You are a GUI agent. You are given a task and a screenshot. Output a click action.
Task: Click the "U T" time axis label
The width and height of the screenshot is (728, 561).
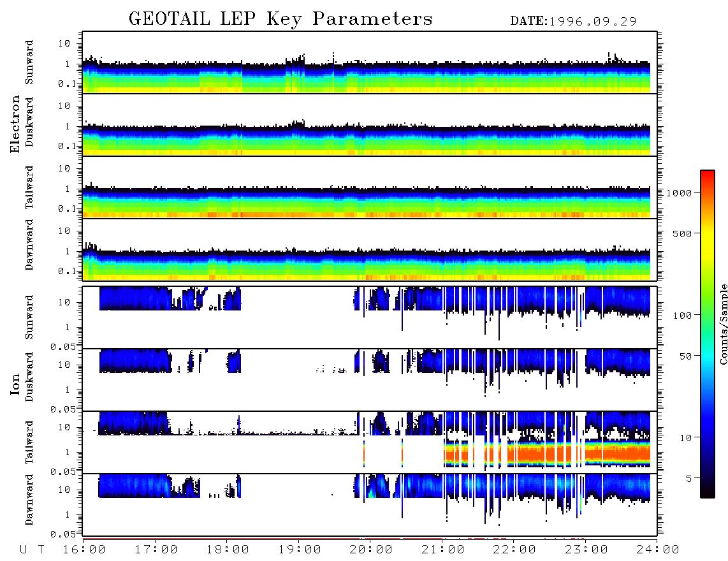(32, 550)
